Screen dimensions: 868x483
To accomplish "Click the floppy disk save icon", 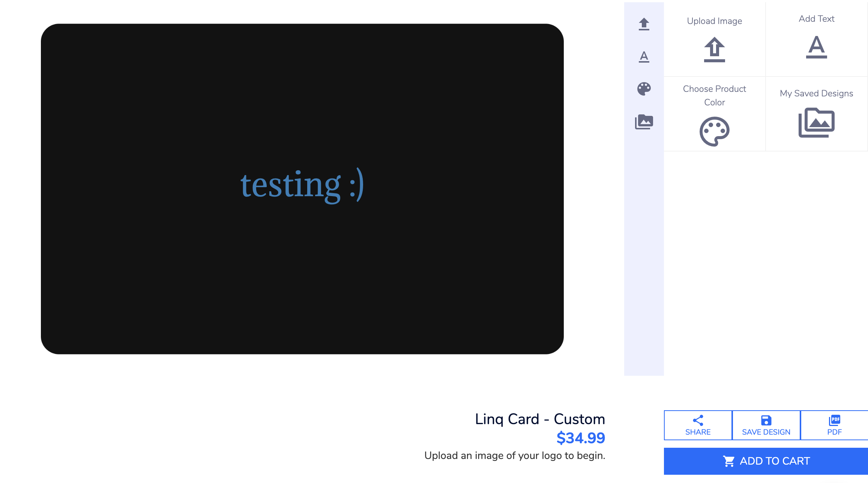I will [766, 420].
